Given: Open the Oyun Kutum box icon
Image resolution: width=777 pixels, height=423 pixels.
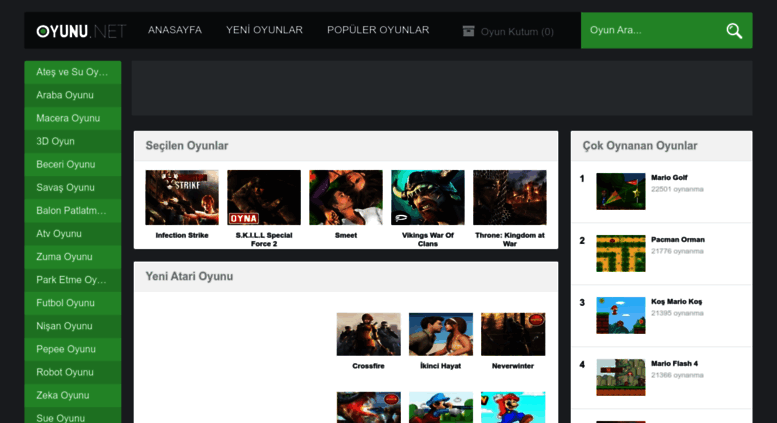Looking at the screenshot, I should (x=468, y=31).
